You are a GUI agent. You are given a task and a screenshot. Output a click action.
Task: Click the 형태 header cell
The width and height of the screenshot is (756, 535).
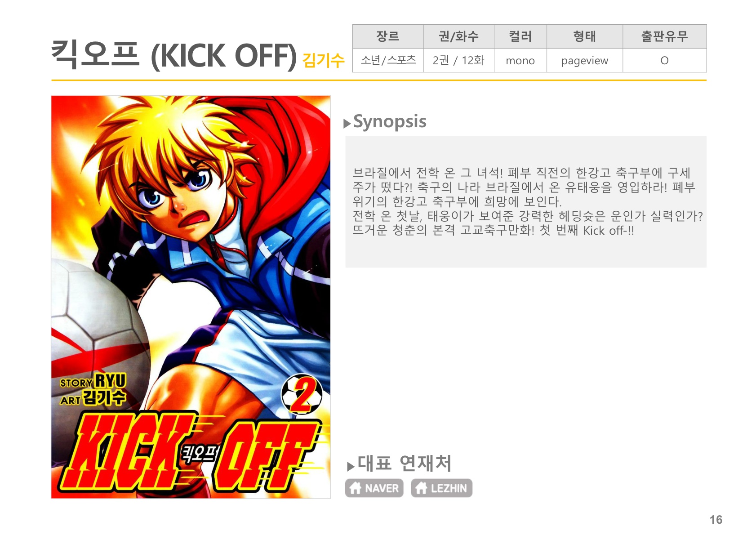(585, 36)
